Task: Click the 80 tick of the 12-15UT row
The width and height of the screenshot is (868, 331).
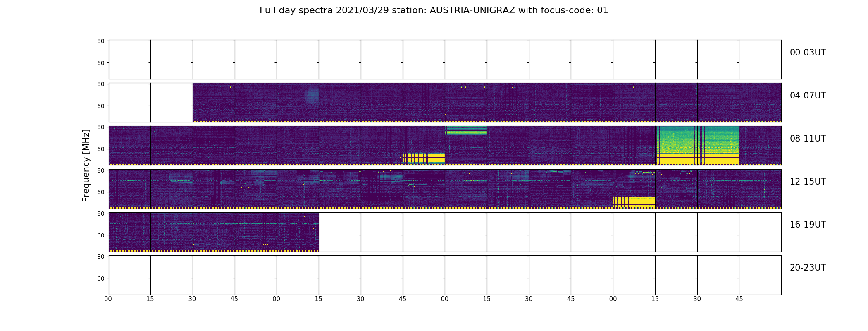Action: pos(100,170)
